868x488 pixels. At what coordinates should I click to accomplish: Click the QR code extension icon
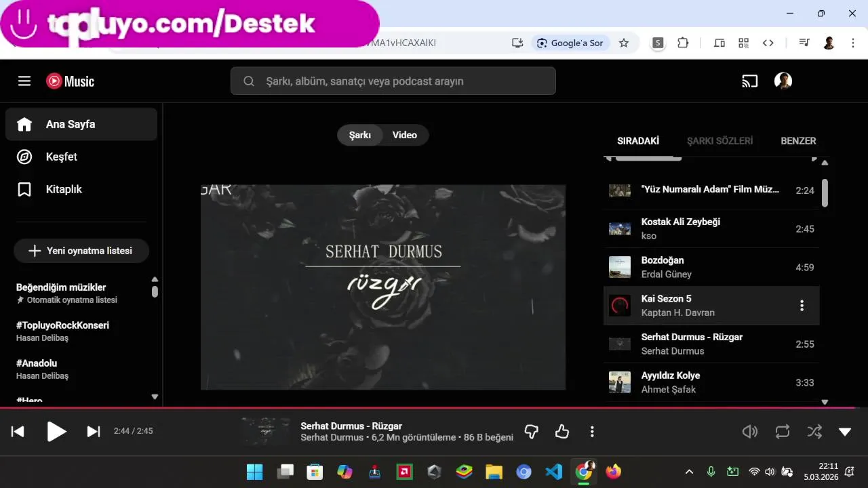744,43
